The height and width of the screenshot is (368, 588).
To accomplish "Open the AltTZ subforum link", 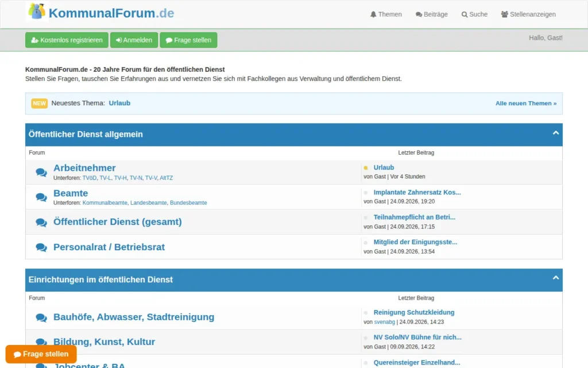I will (166, 178).
